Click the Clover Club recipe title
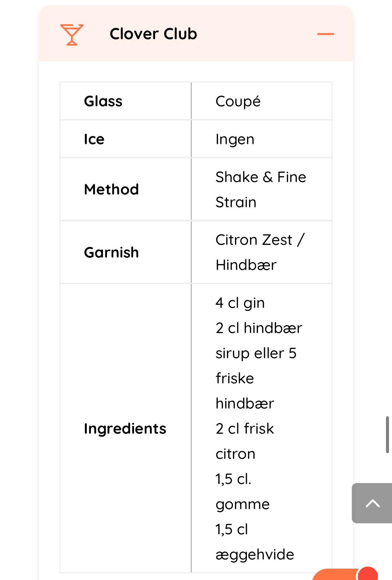Image resolution: width=392 pixels, height=580 pixels. coord(153,34)
